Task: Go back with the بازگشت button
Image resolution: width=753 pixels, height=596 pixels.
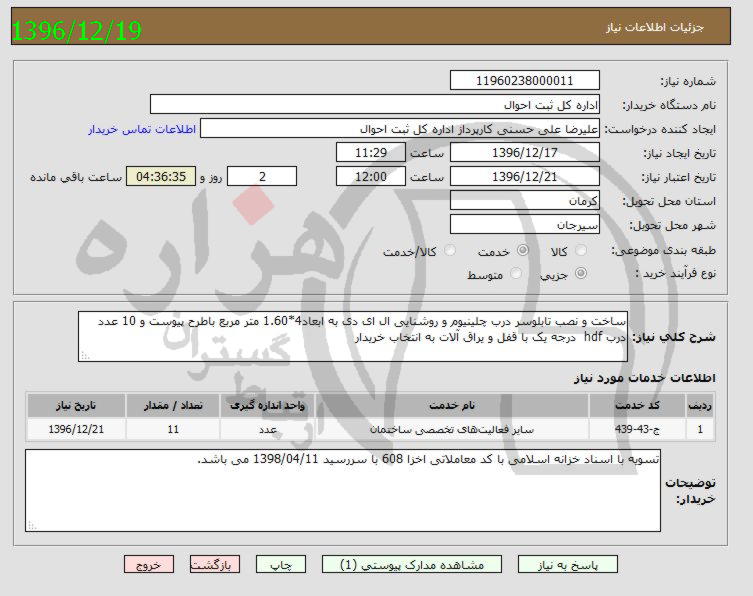Action: coord(215,564)
